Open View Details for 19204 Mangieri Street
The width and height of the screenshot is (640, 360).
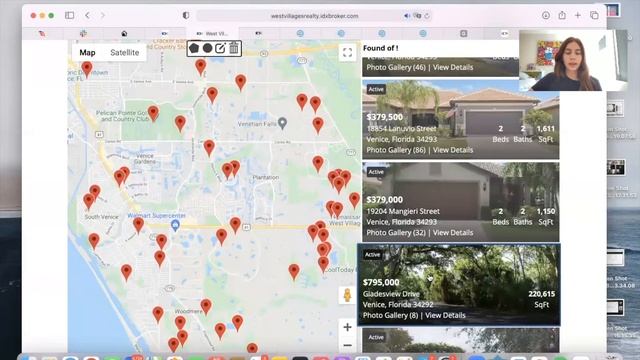click(453, 232)
